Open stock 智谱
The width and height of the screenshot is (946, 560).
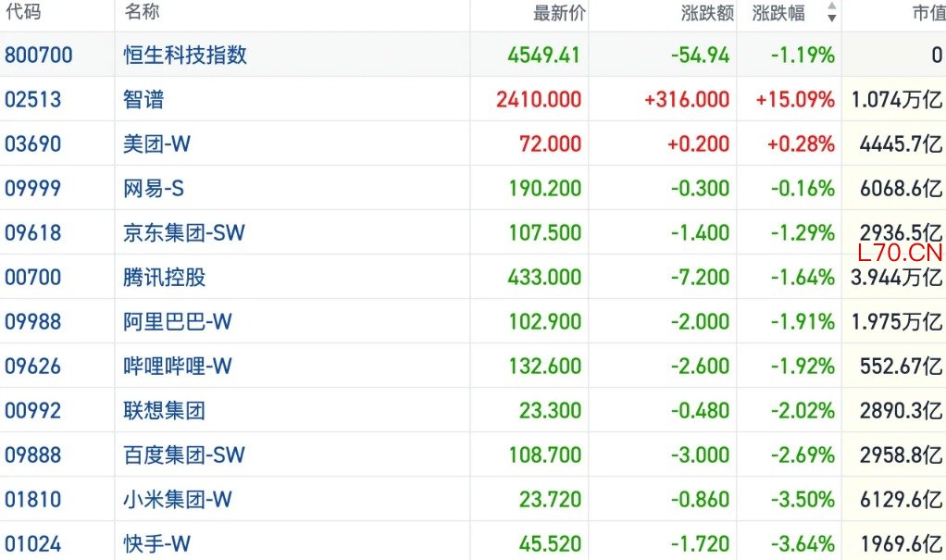(143, 100)
